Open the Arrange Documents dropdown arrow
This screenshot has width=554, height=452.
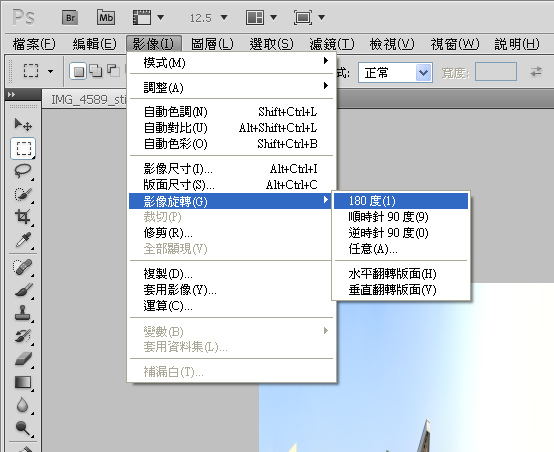pyautogui.click(x=273, y=17)
